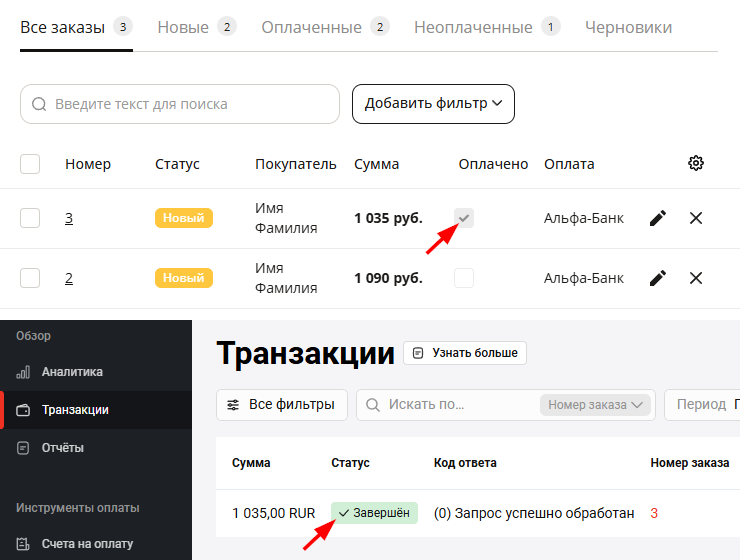
Task: Click the magnifier icon in transactions search
Action: 373,405
